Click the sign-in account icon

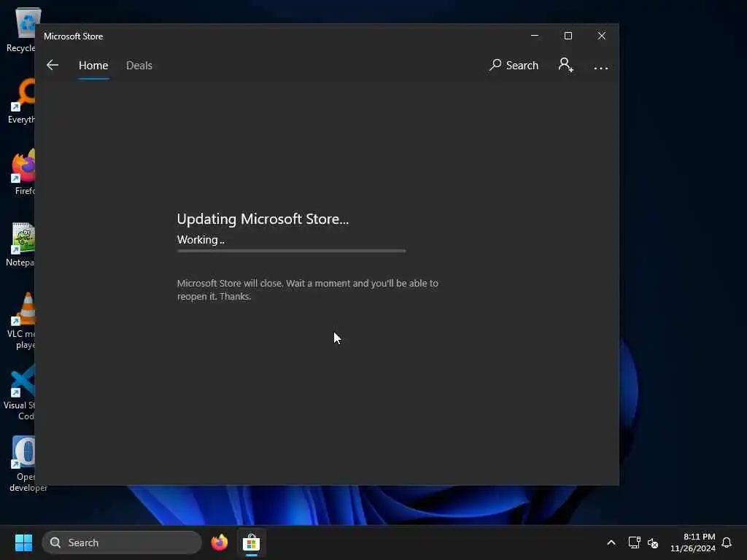click(x=565, y=65)
